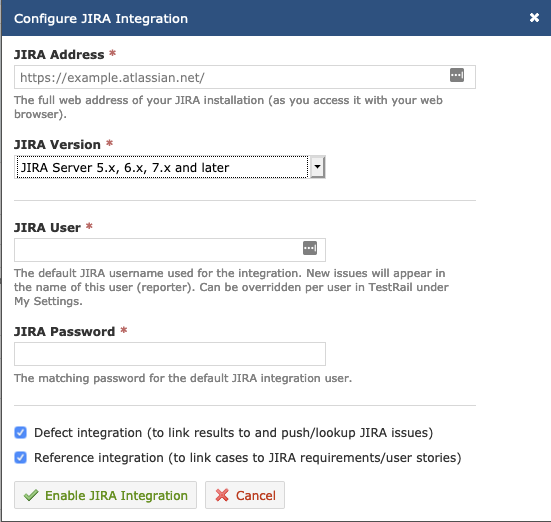The height and width of the screenshot is (522, 551).
Task: Click the JIRA Address field label
Action: point(59,55)
